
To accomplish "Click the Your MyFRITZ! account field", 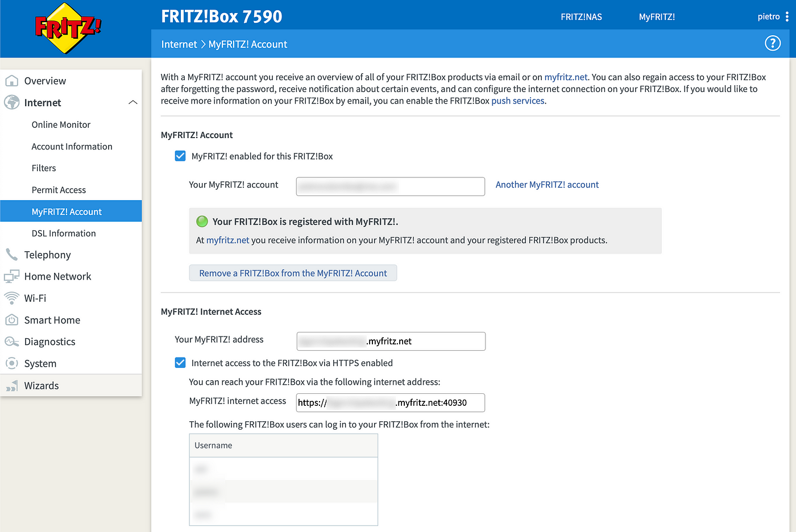I will pos(391,186).
